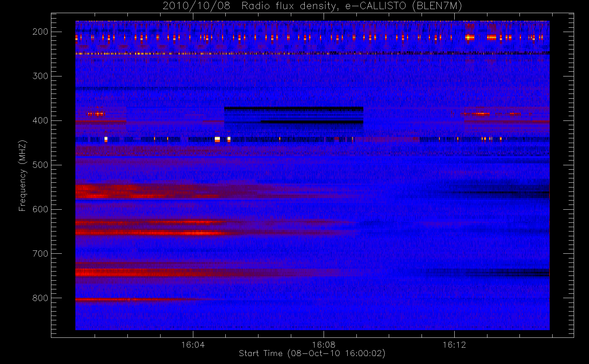
Task: Click the 800 frequency tick label
Action: pyautogui.click(x=40, y=298)
